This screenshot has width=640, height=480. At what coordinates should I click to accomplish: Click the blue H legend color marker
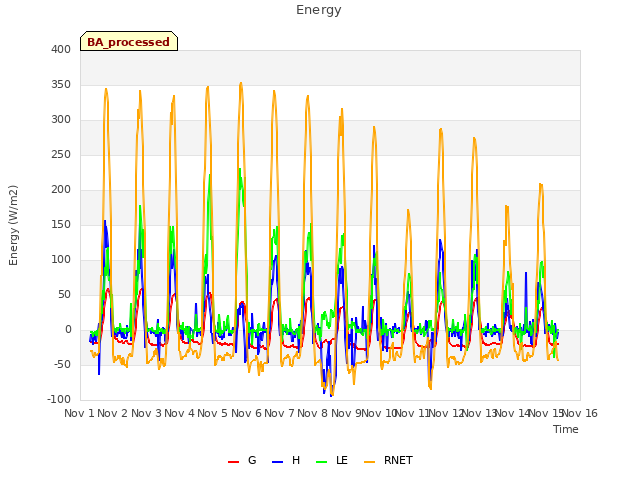coord(277,462)
